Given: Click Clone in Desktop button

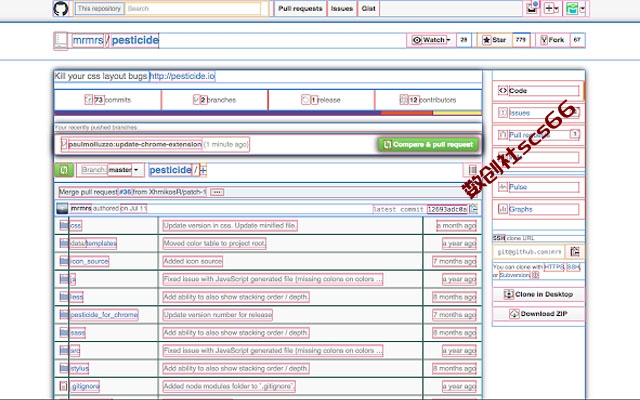Looking at the screenshot, I should pyautogui.click(x=538, y=294).
